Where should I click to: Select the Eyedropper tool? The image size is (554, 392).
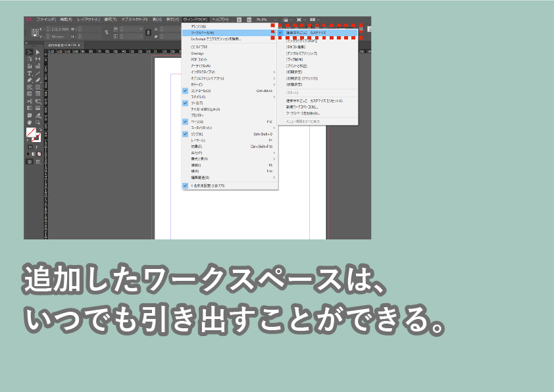pos(38,116)
